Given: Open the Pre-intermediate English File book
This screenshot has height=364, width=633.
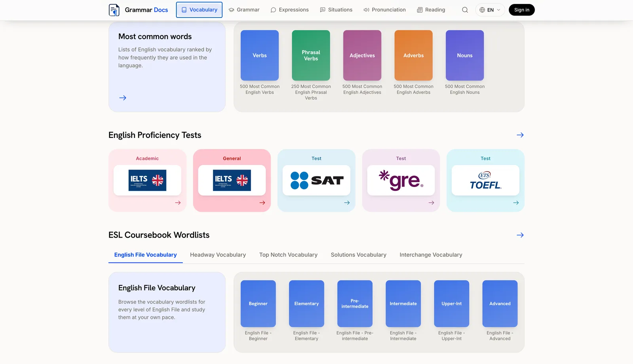Looking at the screenshot, I should (355, 304).
